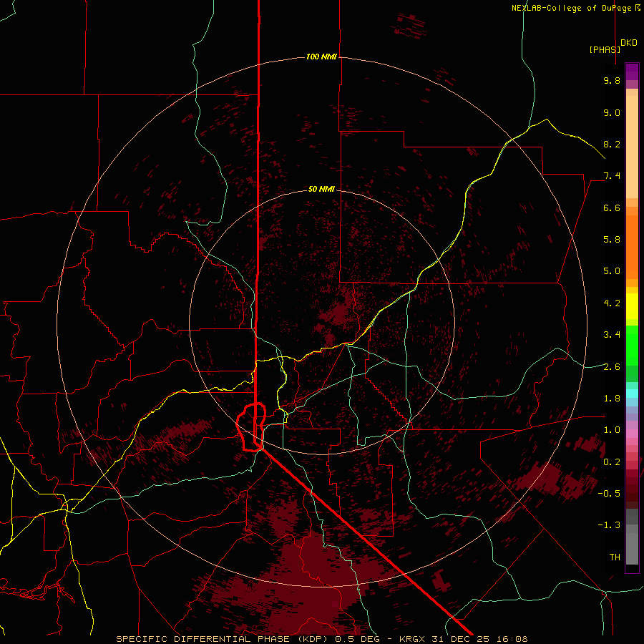Pick the bright green color bar segment
The width and height of the screenshot is (644, 644).
tap(632, 346)
